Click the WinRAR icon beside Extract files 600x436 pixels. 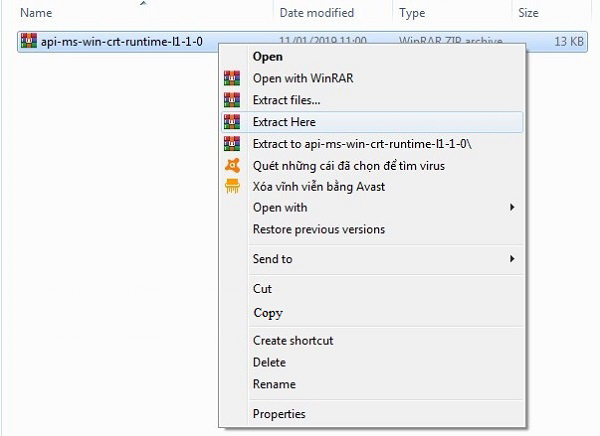(233, 100)
